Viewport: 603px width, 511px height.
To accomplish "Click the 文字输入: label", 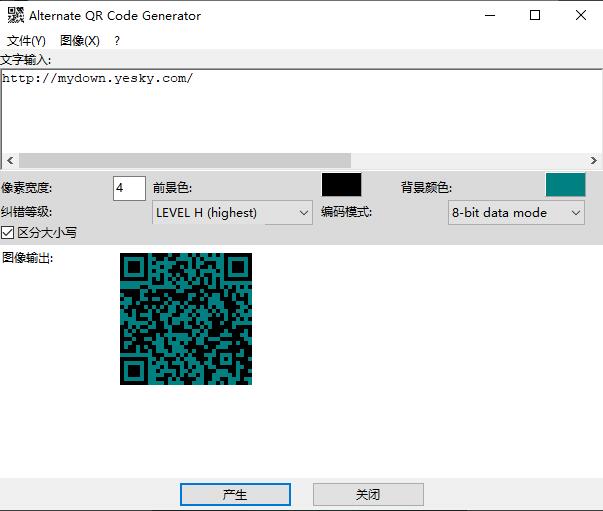I will 25,60.
